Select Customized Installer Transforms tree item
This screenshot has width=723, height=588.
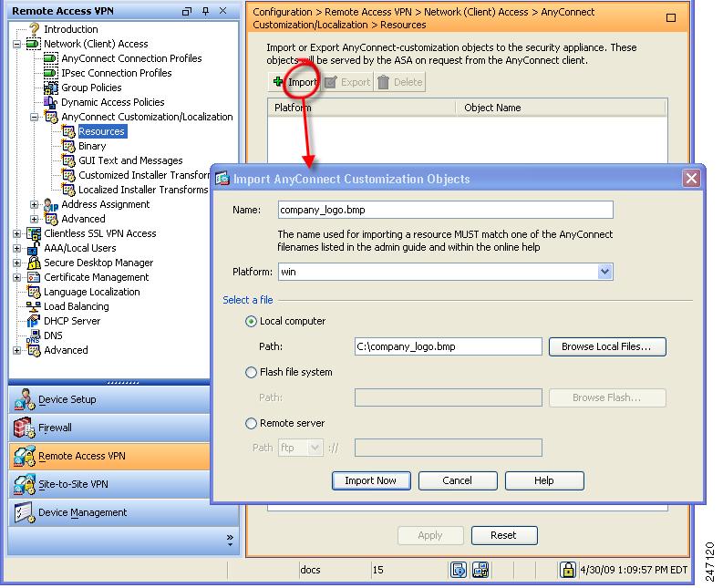[x=144, y=175]
